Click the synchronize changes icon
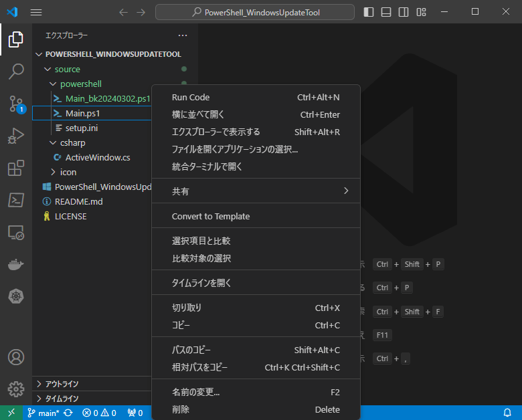 point(68,413)
